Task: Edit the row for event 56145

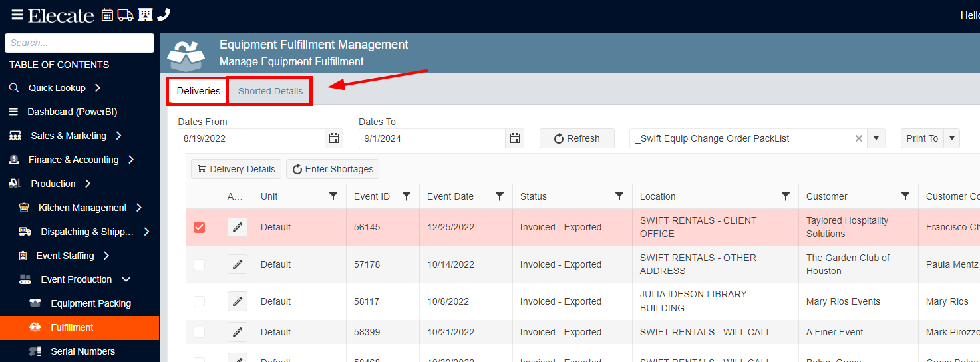Action: 238,227
